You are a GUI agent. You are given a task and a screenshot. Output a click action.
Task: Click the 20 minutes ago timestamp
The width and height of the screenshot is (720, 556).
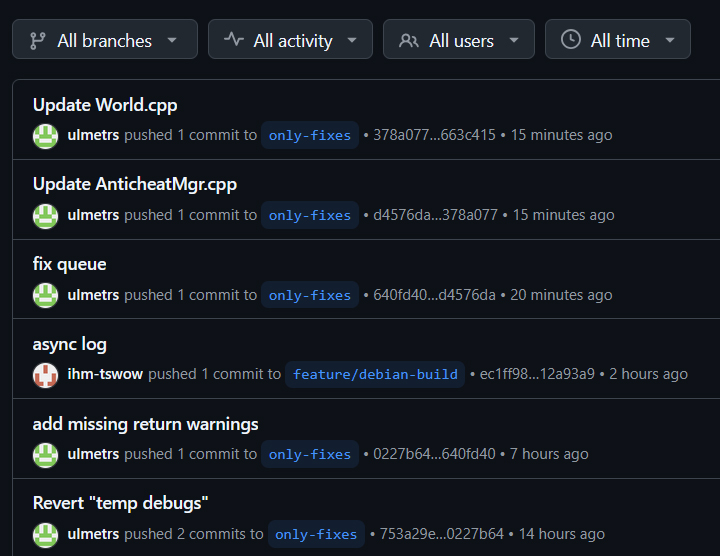click(561, 295)
